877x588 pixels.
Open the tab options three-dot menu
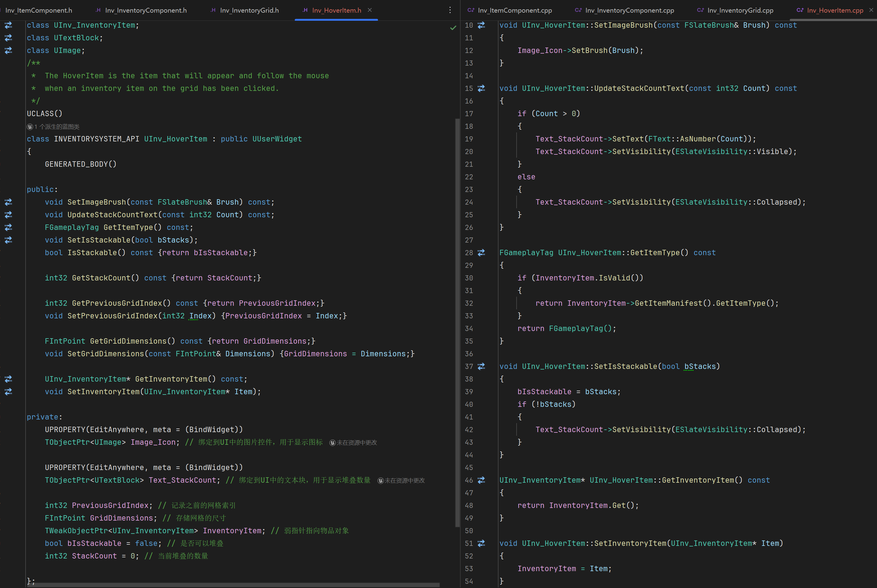click(x=450, y=10)
